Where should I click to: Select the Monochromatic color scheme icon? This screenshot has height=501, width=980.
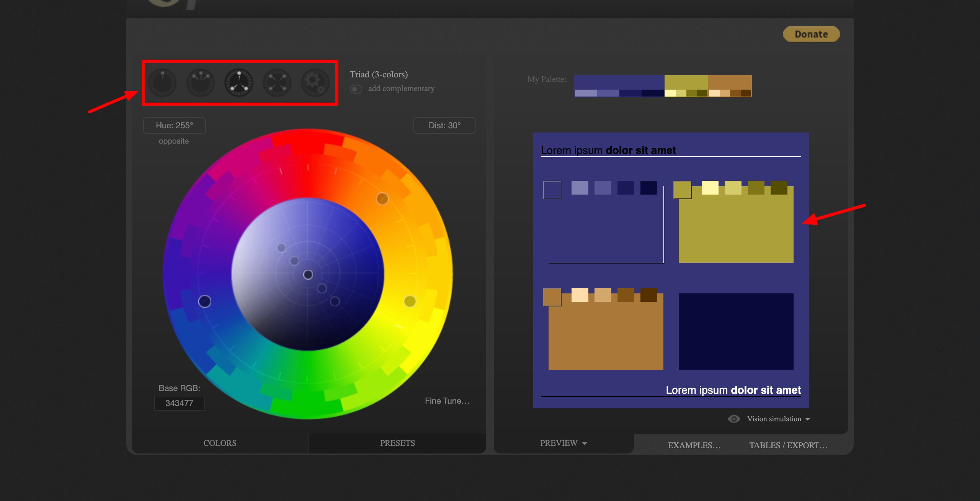point(162,82)
